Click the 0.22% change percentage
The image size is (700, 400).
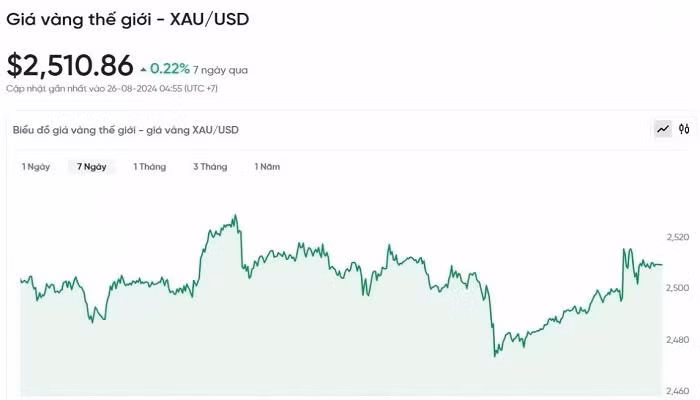[x=169, y=69]
